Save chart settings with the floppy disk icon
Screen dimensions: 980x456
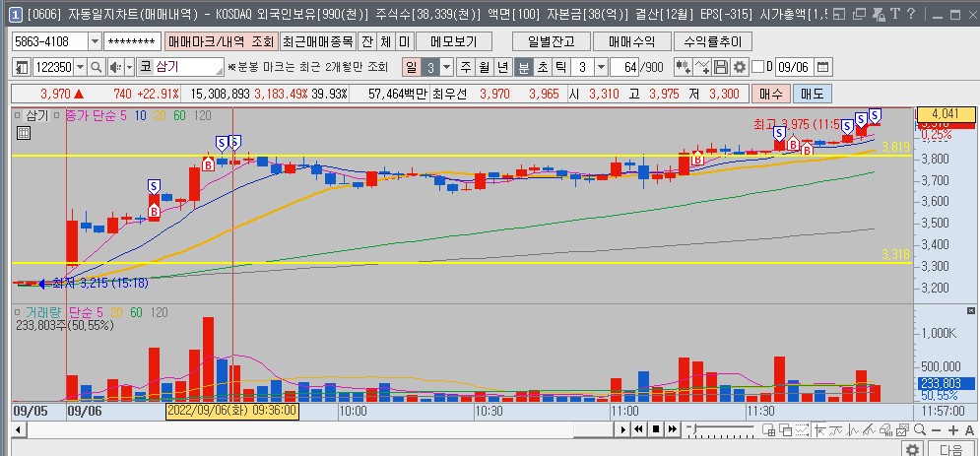721,67
